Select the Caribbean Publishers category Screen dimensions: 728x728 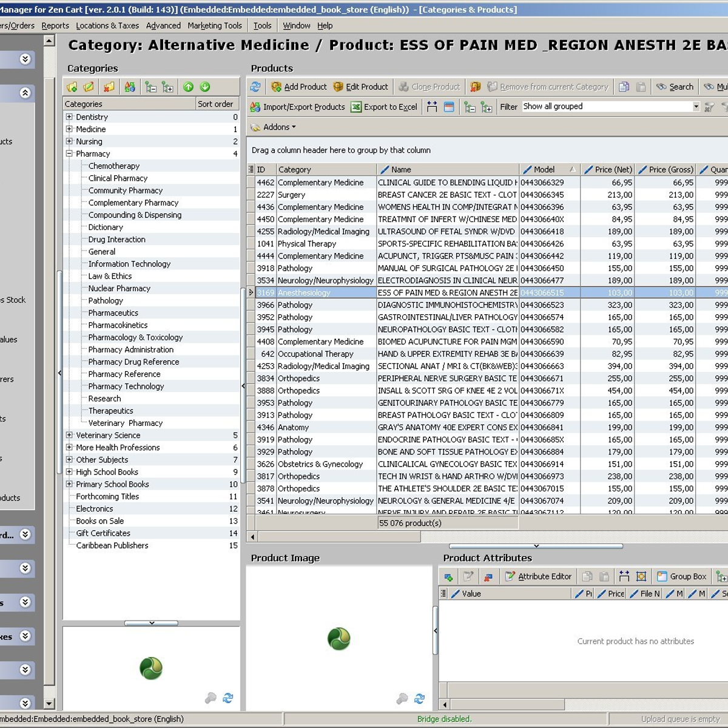(112, 545)
